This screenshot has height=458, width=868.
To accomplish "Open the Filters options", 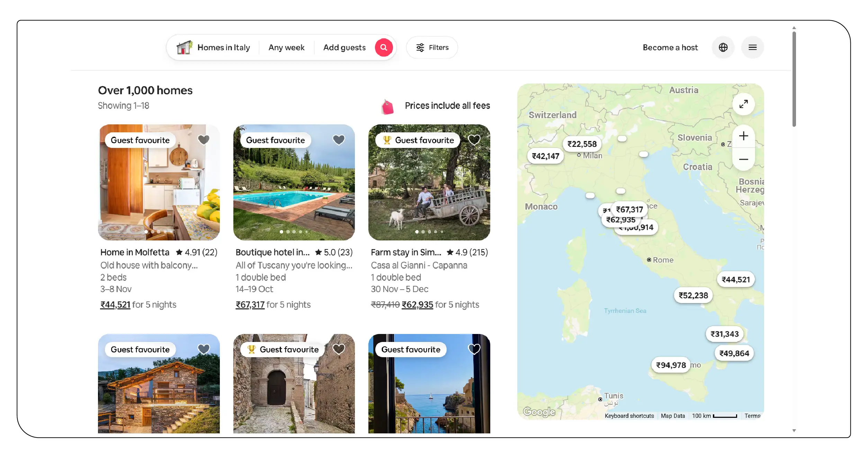I will point(432,47).
